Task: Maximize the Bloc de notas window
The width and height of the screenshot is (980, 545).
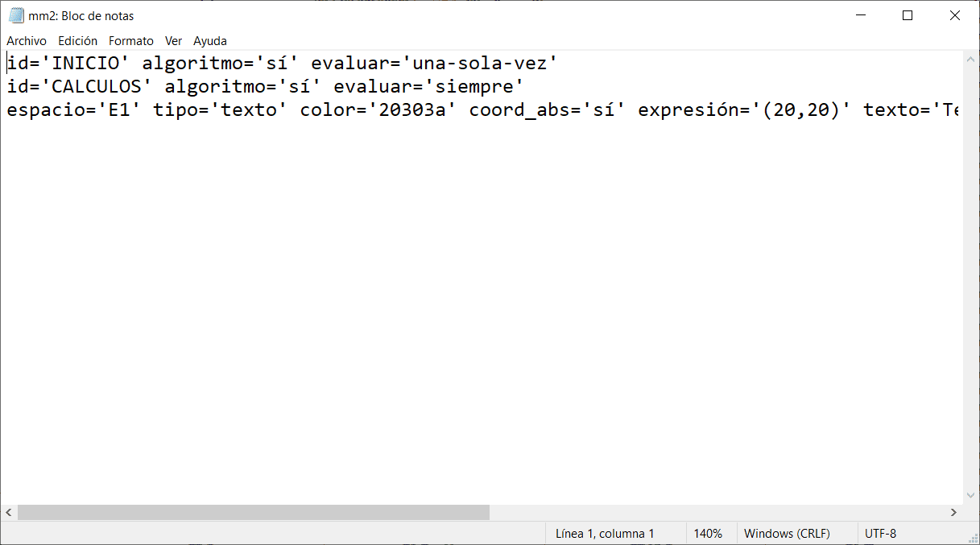Action: tap(908, 15)
